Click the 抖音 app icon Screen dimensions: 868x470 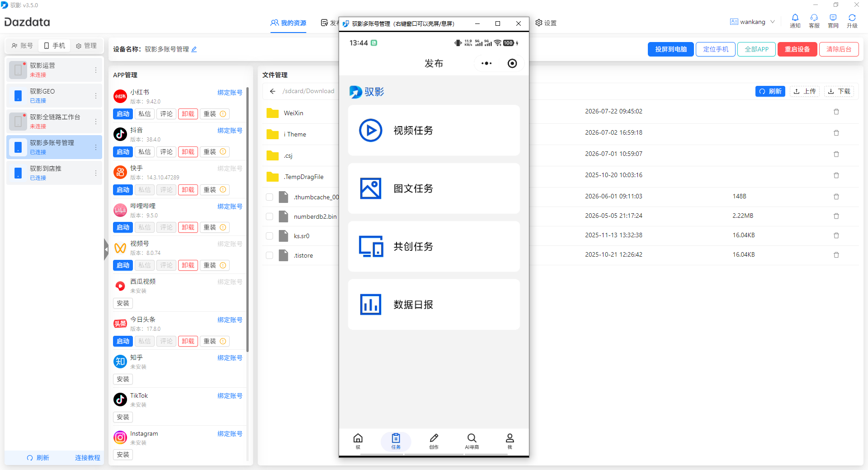(120, 134)
